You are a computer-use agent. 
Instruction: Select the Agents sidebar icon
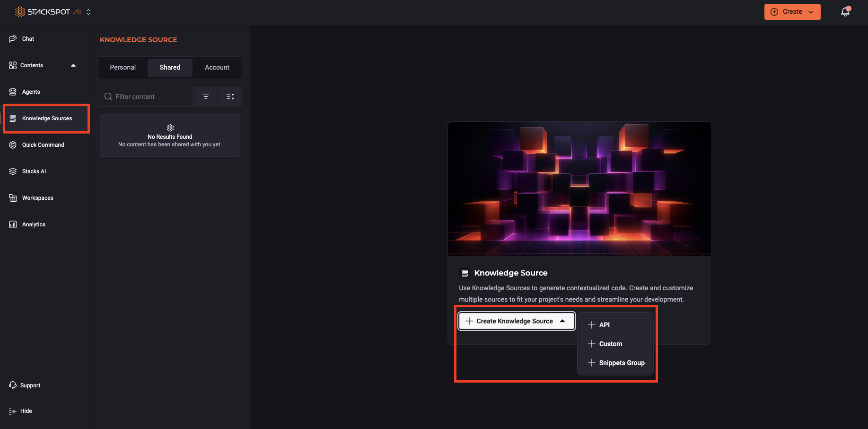[30, 91]
